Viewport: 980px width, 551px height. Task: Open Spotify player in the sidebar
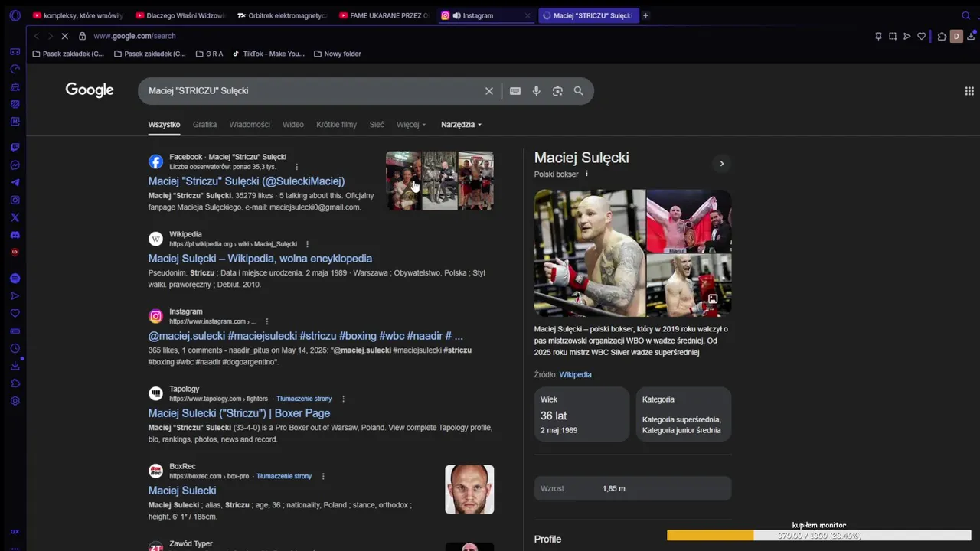15,279
